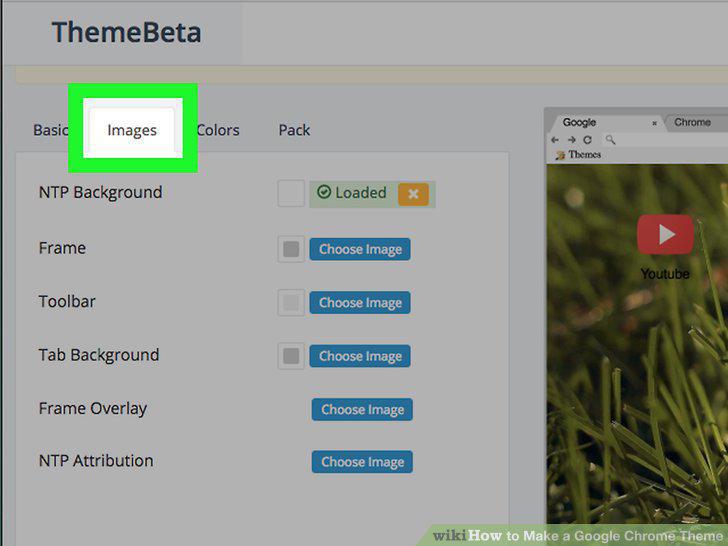Choose an image for Frame Overlay
Screen dimensions: 728x546
362,410
